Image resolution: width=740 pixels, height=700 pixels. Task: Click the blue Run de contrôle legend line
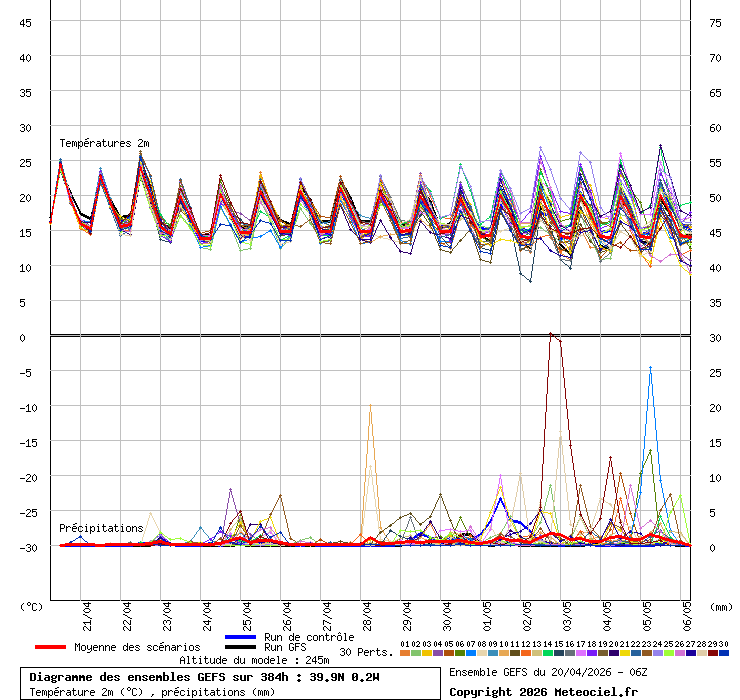241,637
